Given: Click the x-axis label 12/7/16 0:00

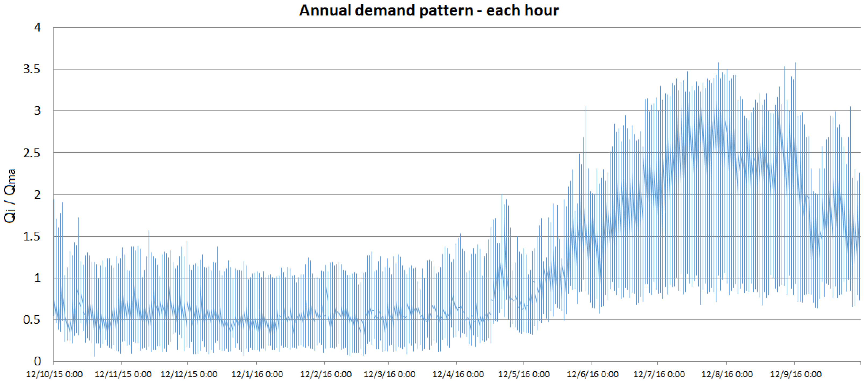Looking at the screenshot, I should pos(659,374).
